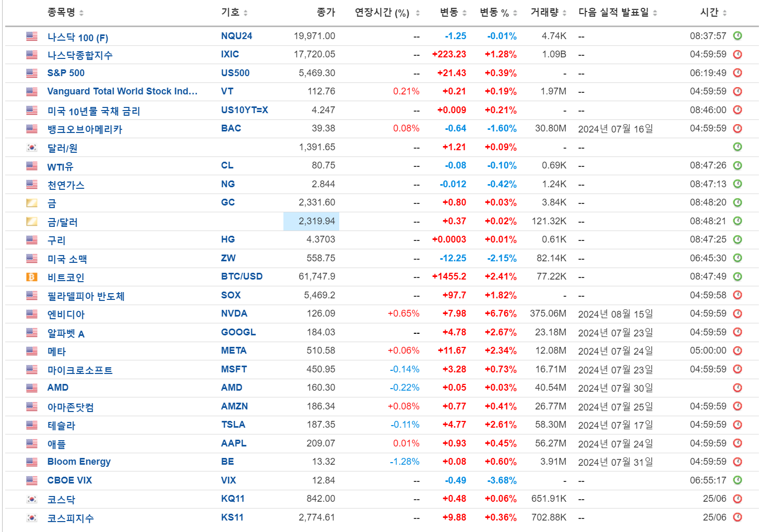Click the AAPL ticker symbol
This screenshot has width=761, height=532.
(234, 443)
